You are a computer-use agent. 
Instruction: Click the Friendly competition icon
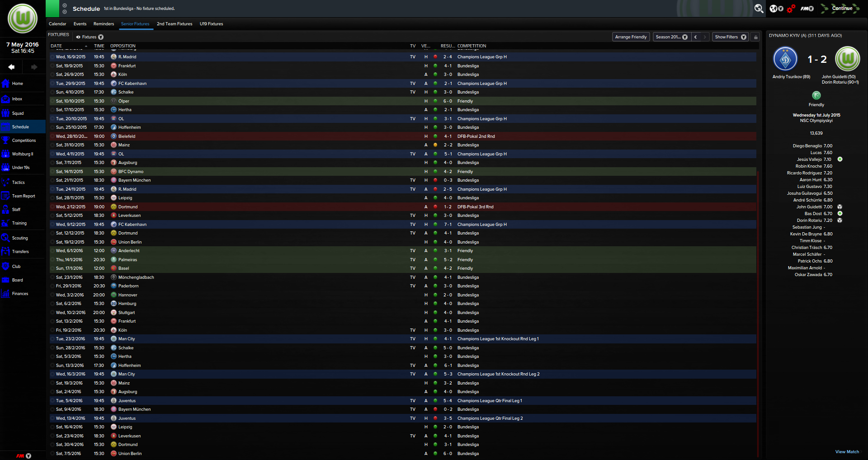(x=816, y=95)
